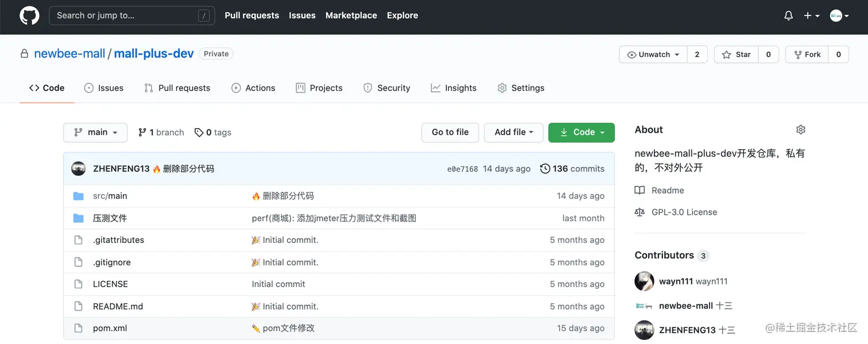Star the repository
This screenshot has height=344, width=868.
point(736,55)
